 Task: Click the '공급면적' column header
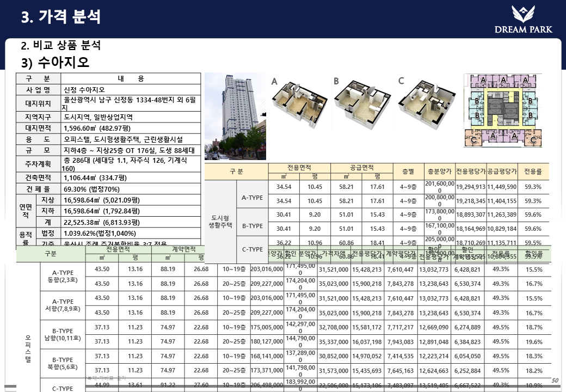coord(362,168)
